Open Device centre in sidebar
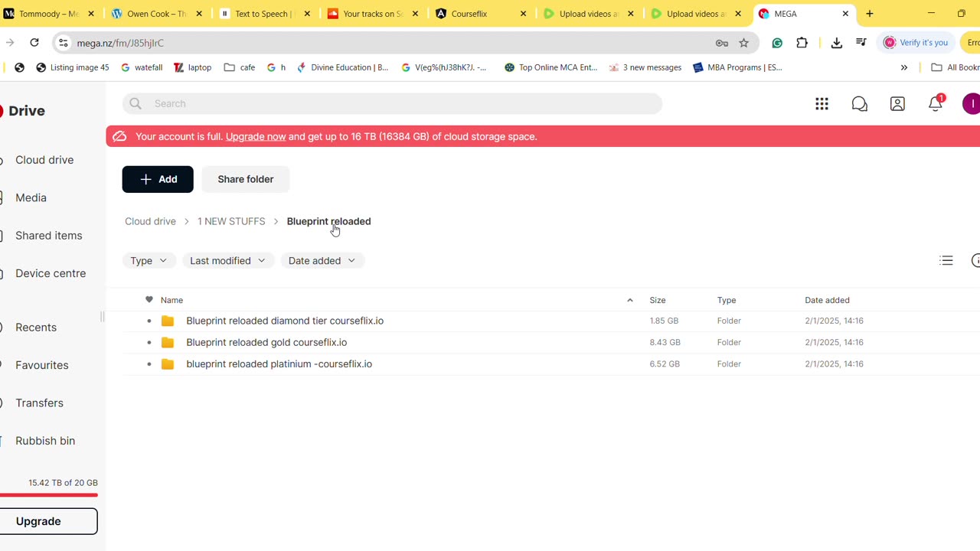This screenshot has width=980, height=551. pos(51,273)
